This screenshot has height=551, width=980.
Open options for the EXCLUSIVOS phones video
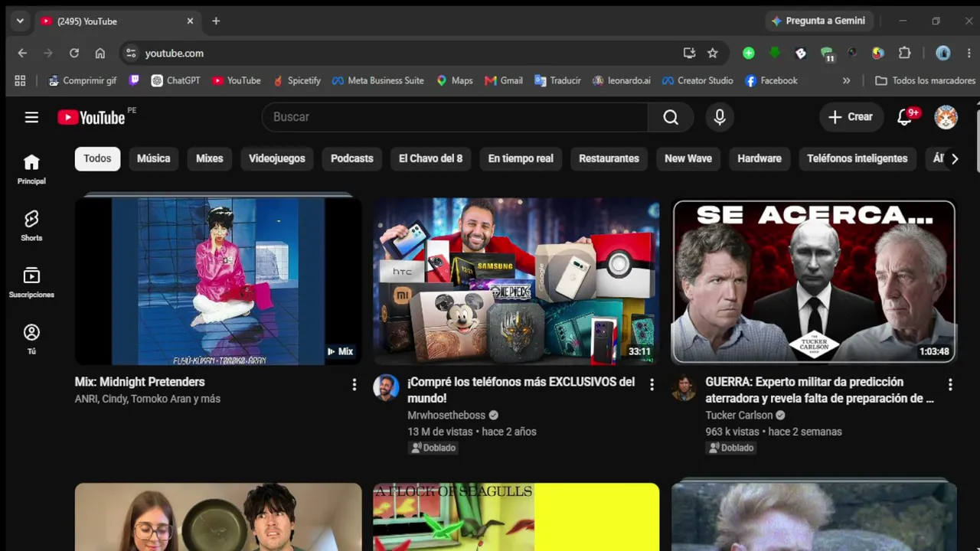(x=652, y=385)
